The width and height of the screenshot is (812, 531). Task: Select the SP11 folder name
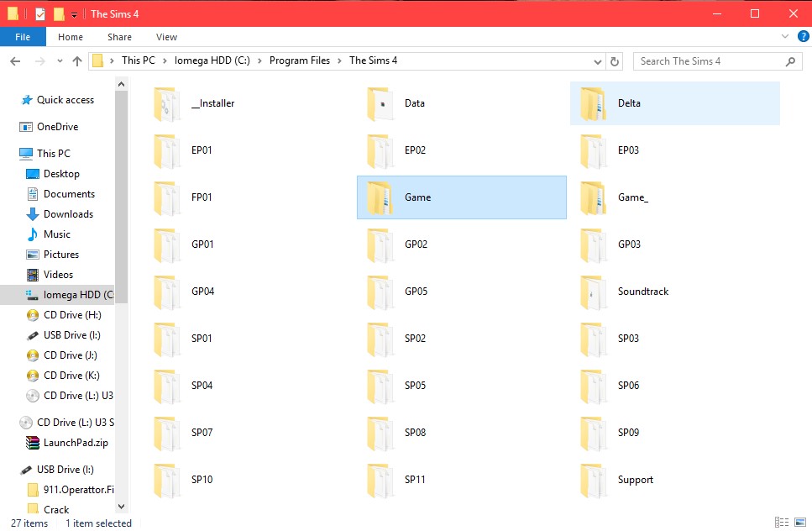coord(415,480)
